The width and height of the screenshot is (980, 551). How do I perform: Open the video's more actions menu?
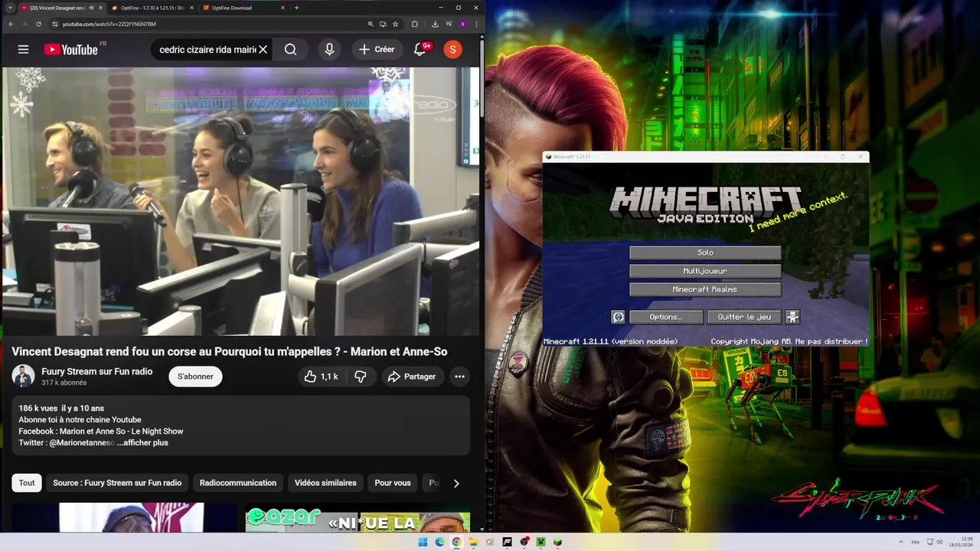(x=459, y=377)
